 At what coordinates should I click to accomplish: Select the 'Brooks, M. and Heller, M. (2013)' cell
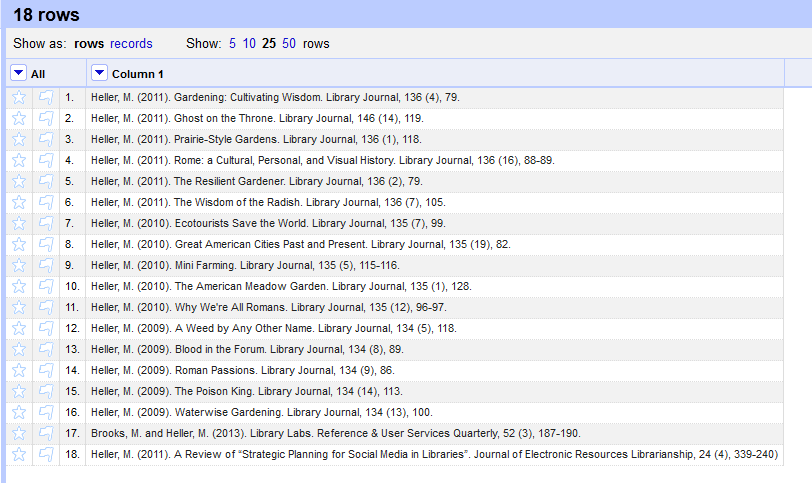tap(434, 433)
